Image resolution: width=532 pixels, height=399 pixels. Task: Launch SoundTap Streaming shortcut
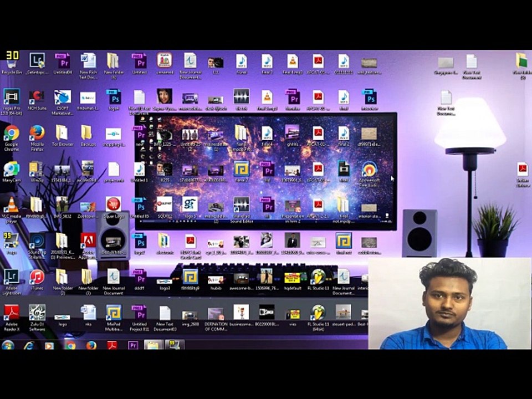point(37,245)
